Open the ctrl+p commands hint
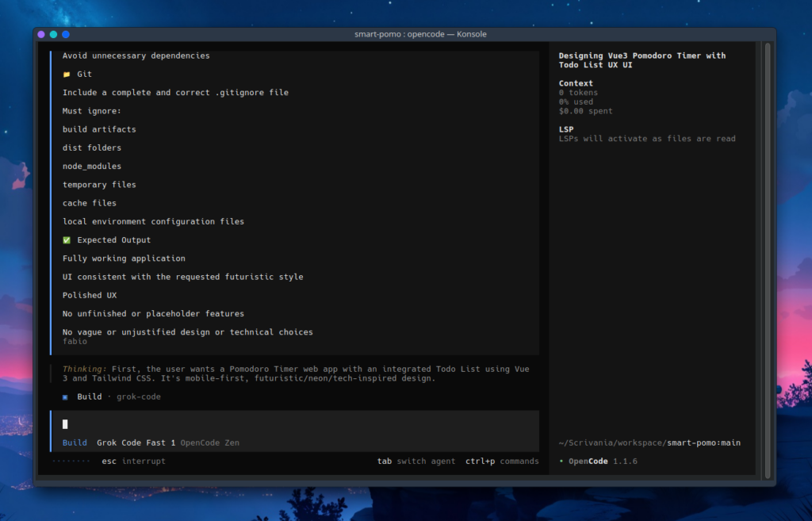The height and width of the screenshot is (521, 812). coord(501,462)
